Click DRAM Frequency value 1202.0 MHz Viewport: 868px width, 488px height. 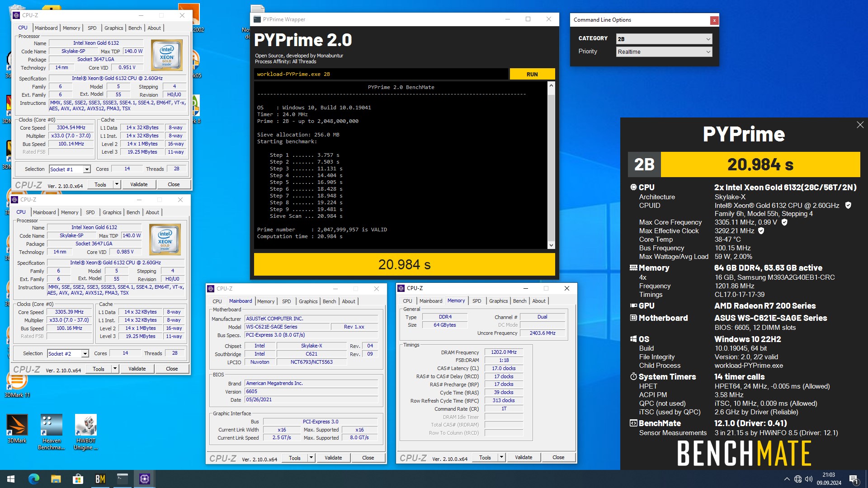(504, 352)
